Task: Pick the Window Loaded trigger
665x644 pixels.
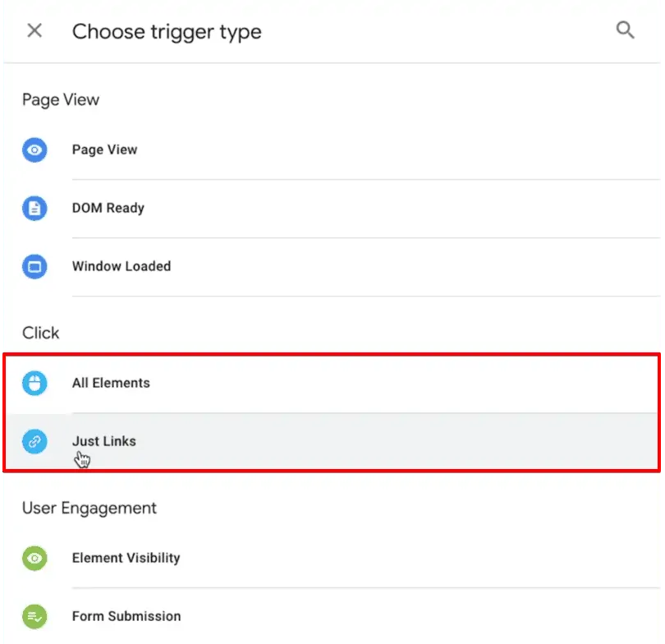Action: coord(121,266)
